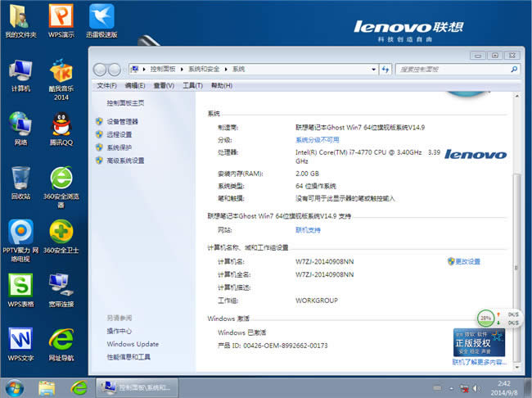The width and height of the screenshot is (532, 398).
Task: Click the refresh icon beside address bar
Action: [x=385, y=70]
